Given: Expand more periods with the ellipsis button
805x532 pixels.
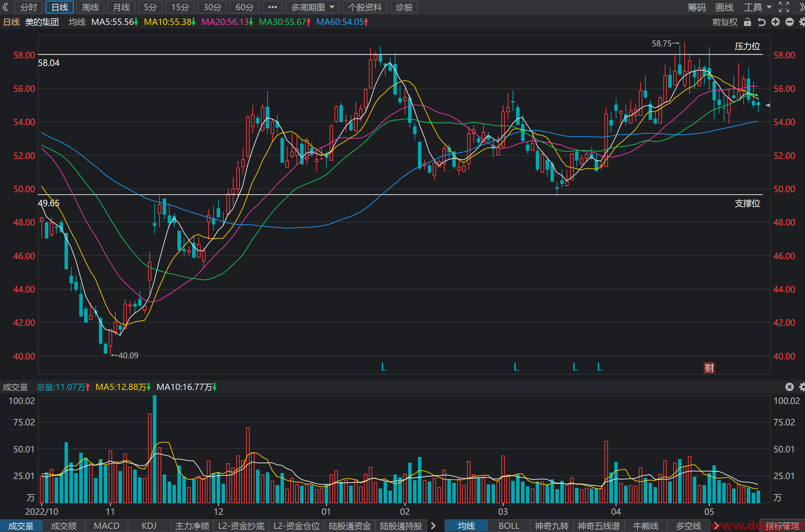Looking at the screenshot, I should pyautogui.click(x=272, y=7).
